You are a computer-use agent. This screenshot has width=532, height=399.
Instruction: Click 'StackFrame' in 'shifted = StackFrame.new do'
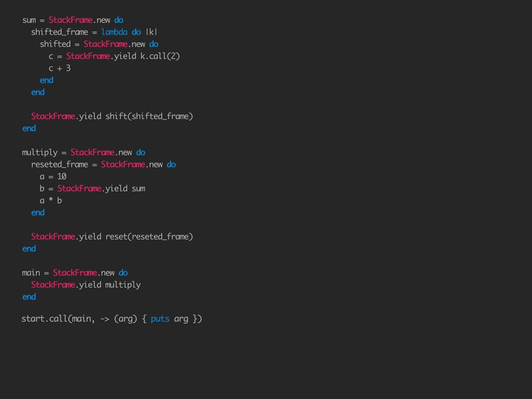click(105, 44)
